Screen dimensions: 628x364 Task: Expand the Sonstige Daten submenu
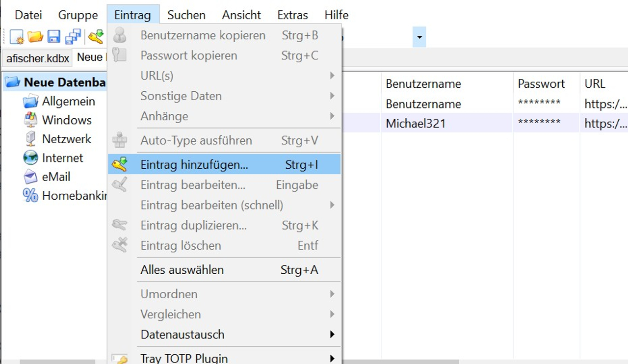[332, 96]
